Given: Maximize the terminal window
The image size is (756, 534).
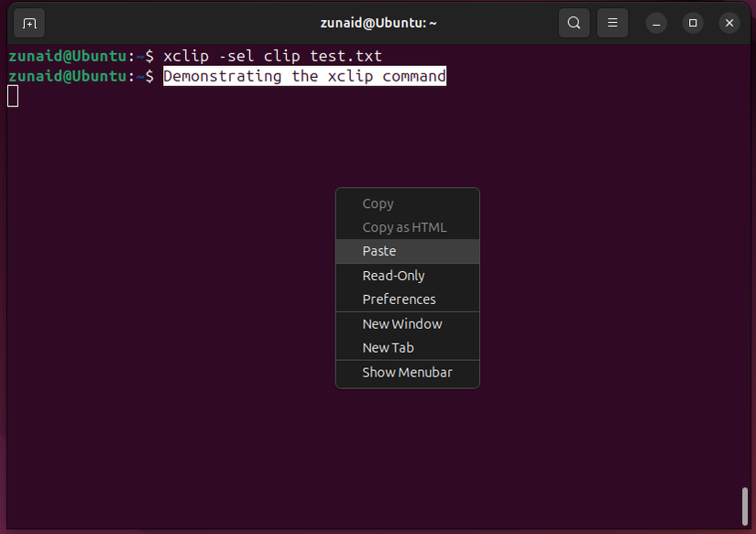Looking at the screenshot, I should (x=693, y=22).
